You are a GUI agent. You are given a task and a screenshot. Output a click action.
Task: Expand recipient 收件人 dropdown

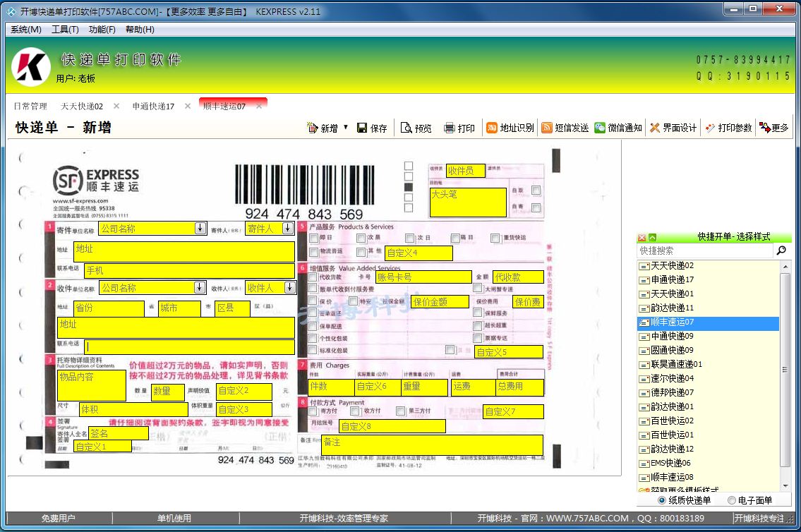pos(289,287)
